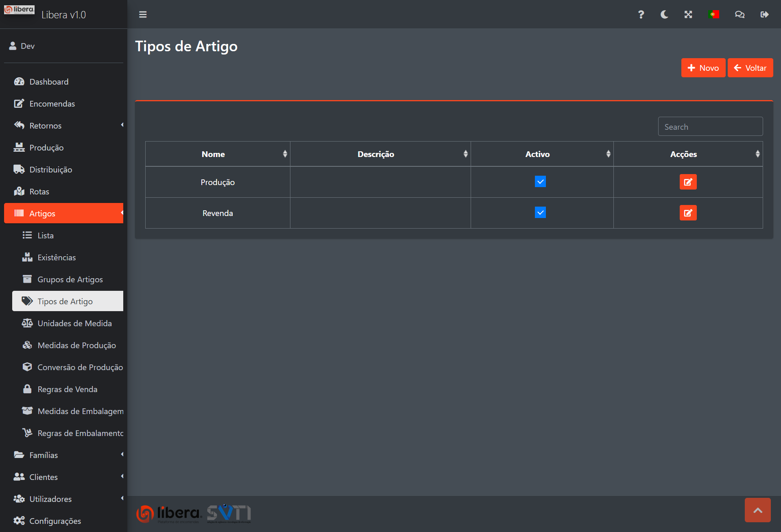781x532 pixels.
Task: Uncheck Activo for Produção
Action: pyautogui.click(x=540, y=181)
